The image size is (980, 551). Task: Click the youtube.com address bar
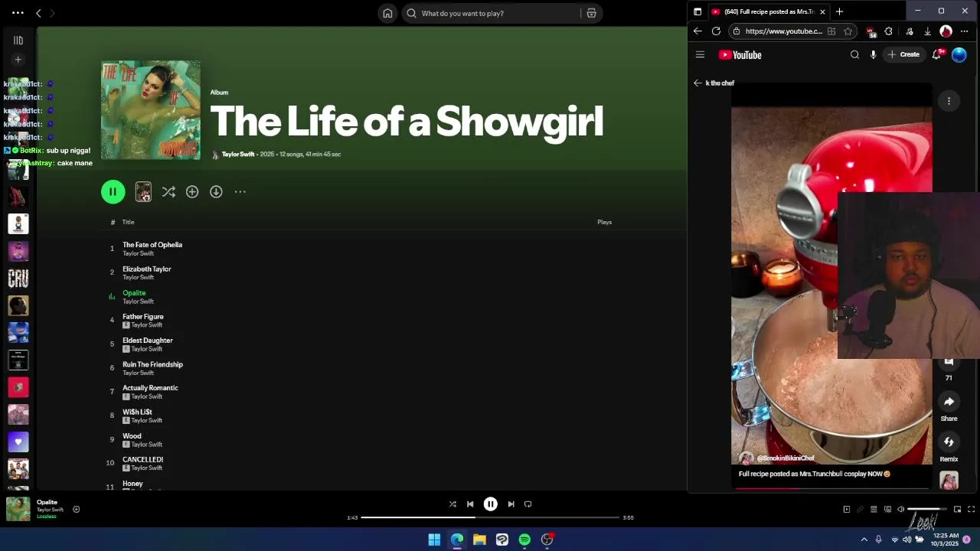pyautogui.click(x=783, y=31)
